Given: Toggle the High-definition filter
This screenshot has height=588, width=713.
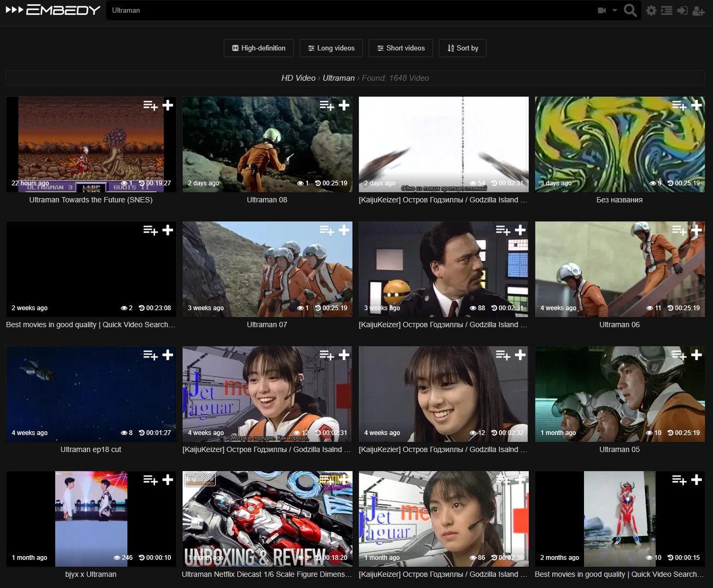Looking at the screenshot, I should [259, 48].
